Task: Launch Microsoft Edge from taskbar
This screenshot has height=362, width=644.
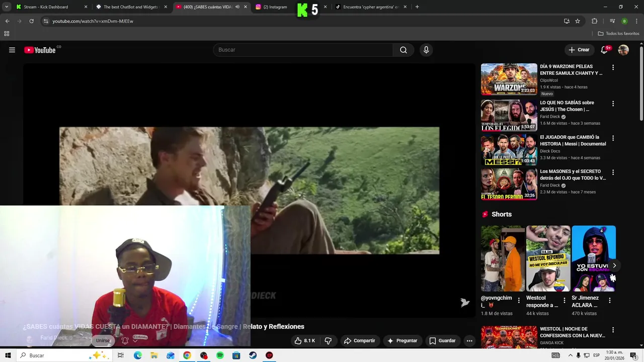Action: point(138,355)
